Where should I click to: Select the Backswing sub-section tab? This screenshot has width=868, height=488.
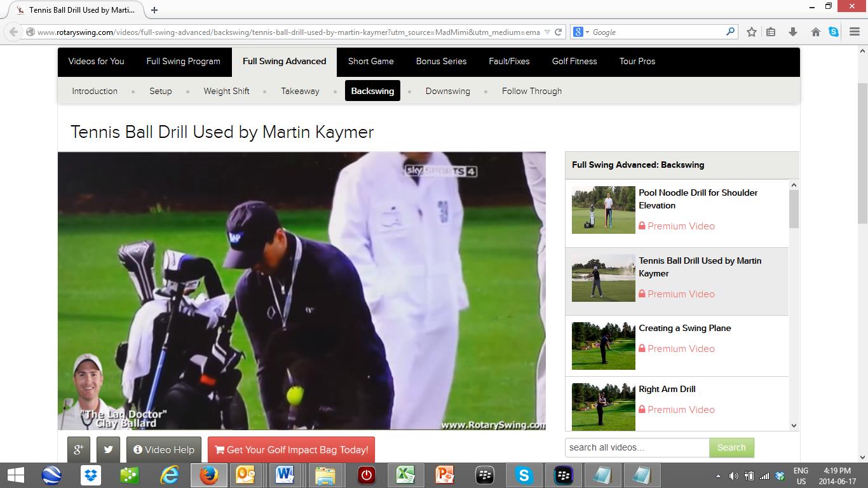point(372,91)
